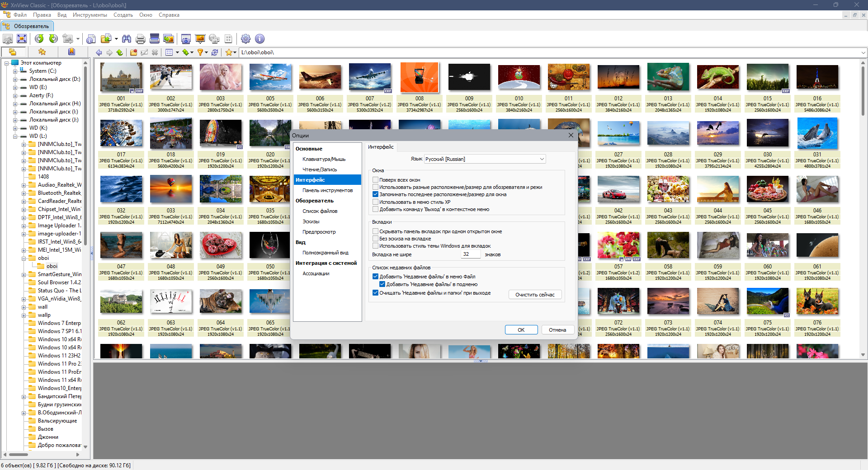868x470 pixels.
Task: Toggle 'Использовать в меню стиль XP' checkbox
Action: click(x=375, y=202)
